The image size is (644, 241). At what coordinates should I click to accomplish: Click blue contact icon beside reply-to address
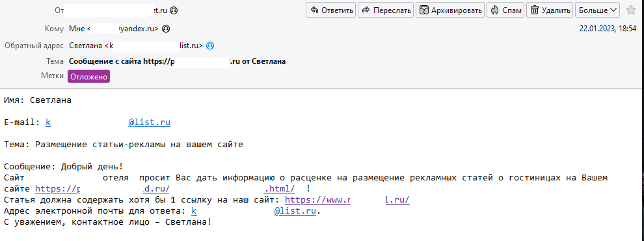(210, 46)
